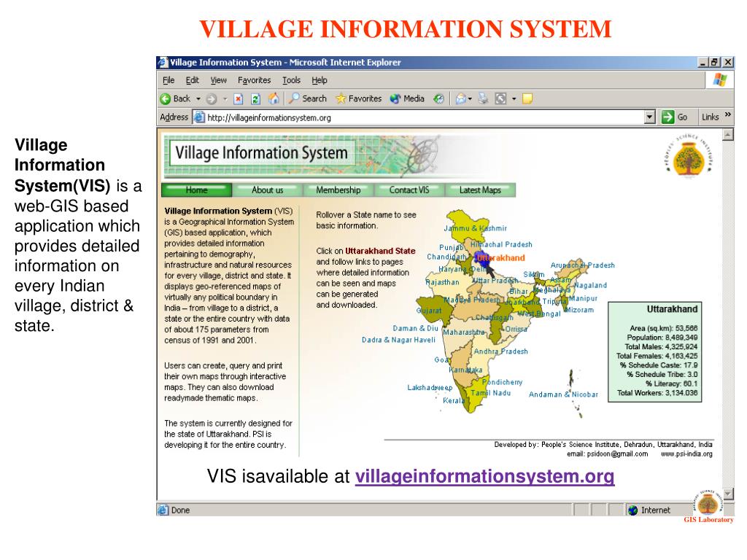Open the File menu
The height and width of the screenshot is (560, 747).
pyautogui.click(x=169, y=80)
